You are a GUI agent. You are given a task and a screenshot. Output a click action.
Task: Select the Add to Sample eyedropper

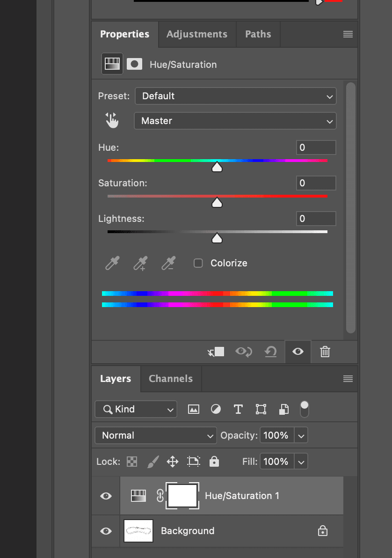pyautogui.click(x=140, y=263)
